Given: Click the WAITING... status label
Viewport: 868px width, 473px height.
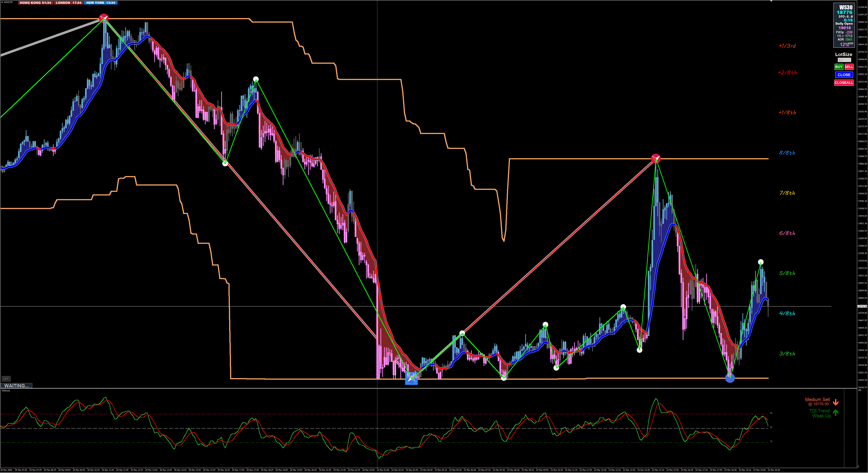Looking at the screenshot, I should [16, 386].
